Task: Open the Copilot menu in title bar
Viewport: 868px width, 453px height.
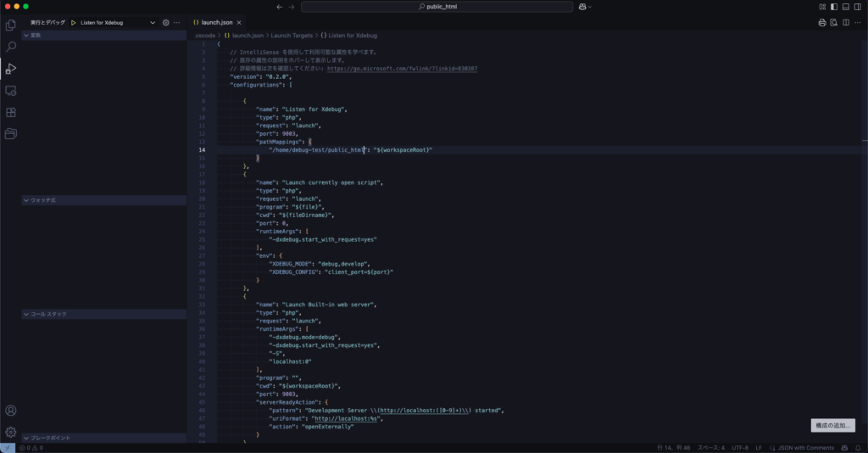Action: pos(585,7)
